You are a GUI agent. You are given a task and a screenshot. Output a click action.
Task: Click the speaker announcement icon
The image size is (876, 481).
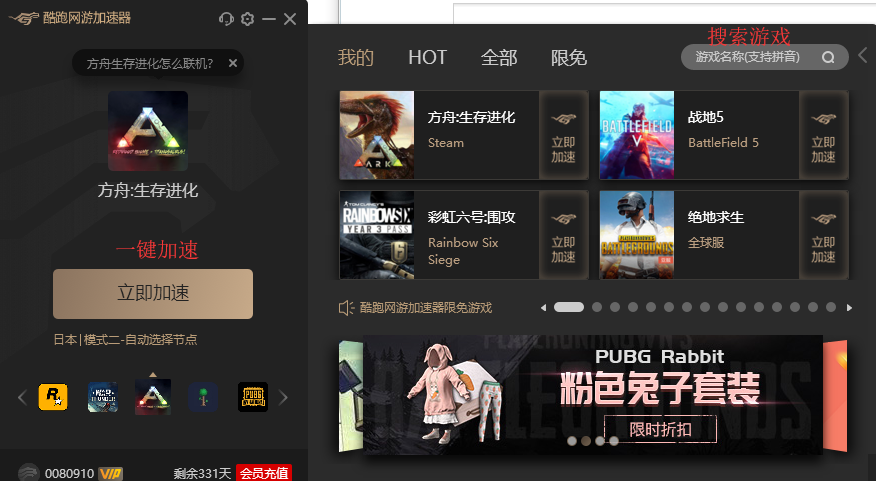[x=346, y=308]
